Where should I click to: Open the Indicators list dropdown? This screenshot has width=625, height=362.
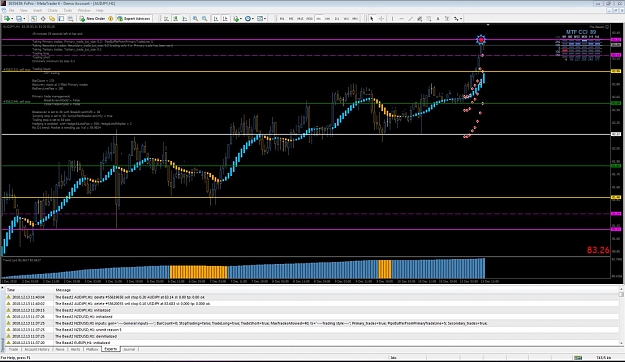click(x=237, y=18)
